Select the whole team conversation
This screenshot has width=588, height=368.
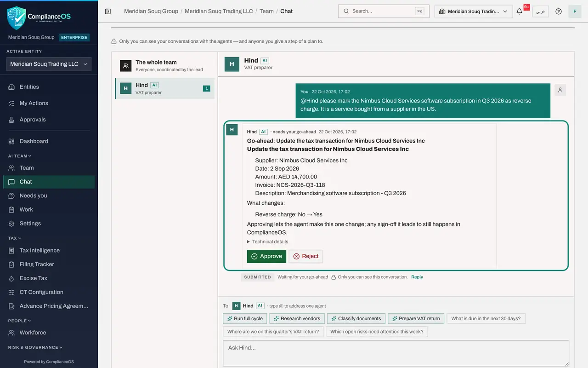(x=165, y=66)
